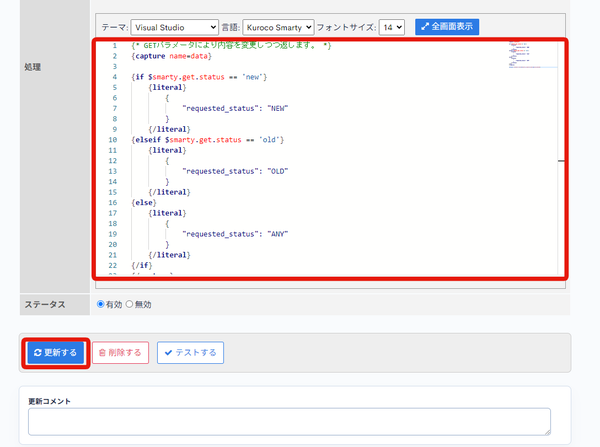This screenshot has width=600, height=447.
Task: Click the trash icon in 削除する button
Action: [102, 352]
